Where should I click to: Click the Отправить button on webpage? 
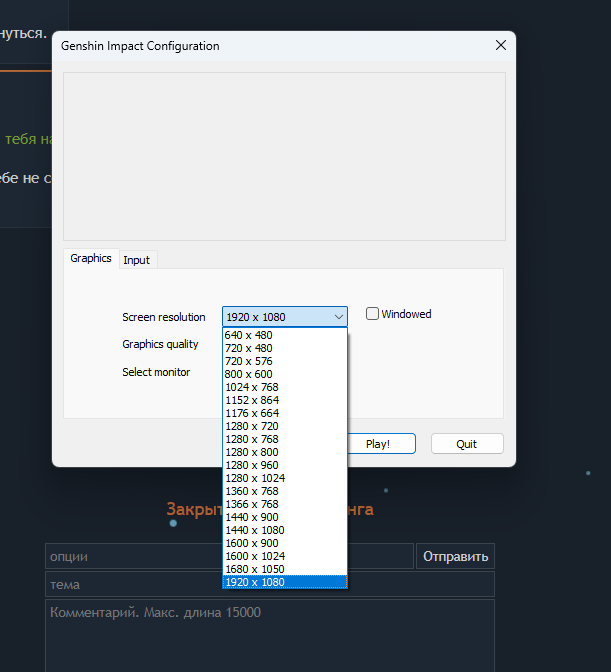coord(455,556)
